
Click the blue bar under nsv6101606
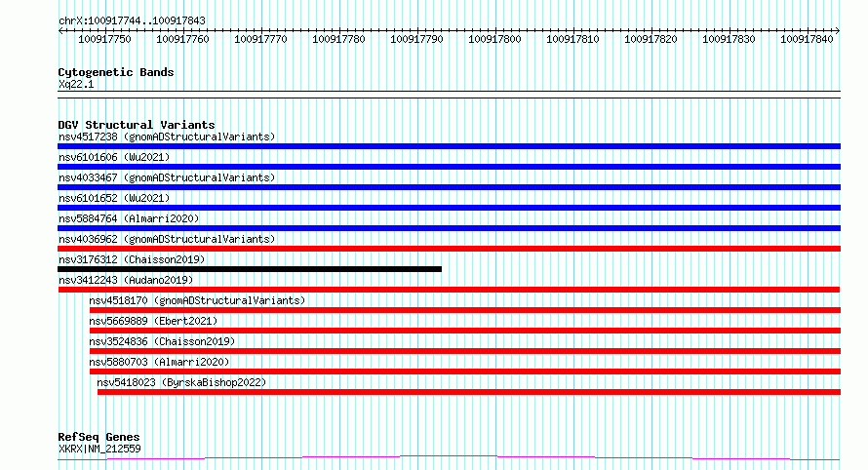pyautogui.click(x=449, y=167)
